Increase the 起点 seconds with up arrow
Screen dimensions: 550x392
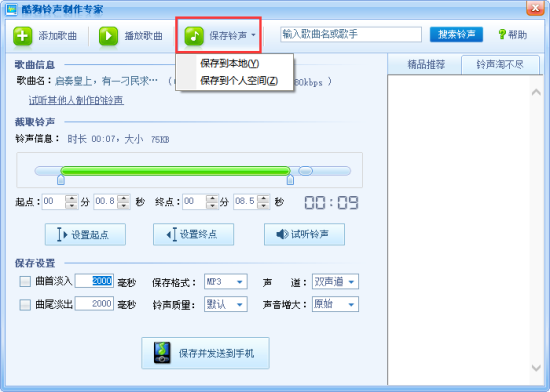pyautogui.click(x=123, y=198)
